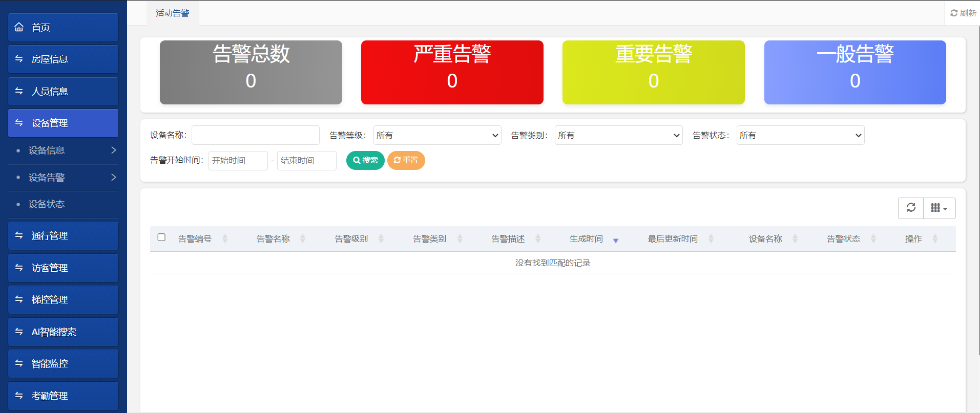The width and height of the screenshot is (980, 413).
Task: Open 人员信息 menu
Action: 64,91
